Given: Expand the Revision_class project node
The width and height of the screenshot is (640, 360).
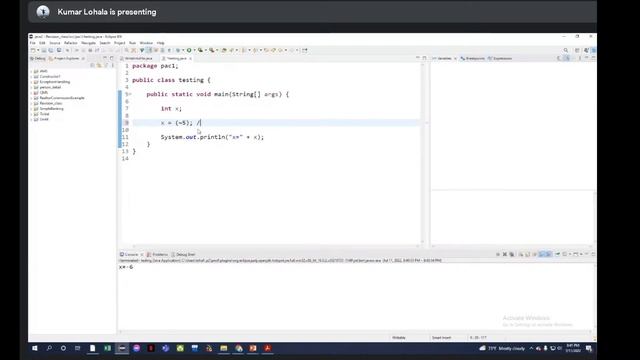Looking at the screenshot, I should [31, 103].
